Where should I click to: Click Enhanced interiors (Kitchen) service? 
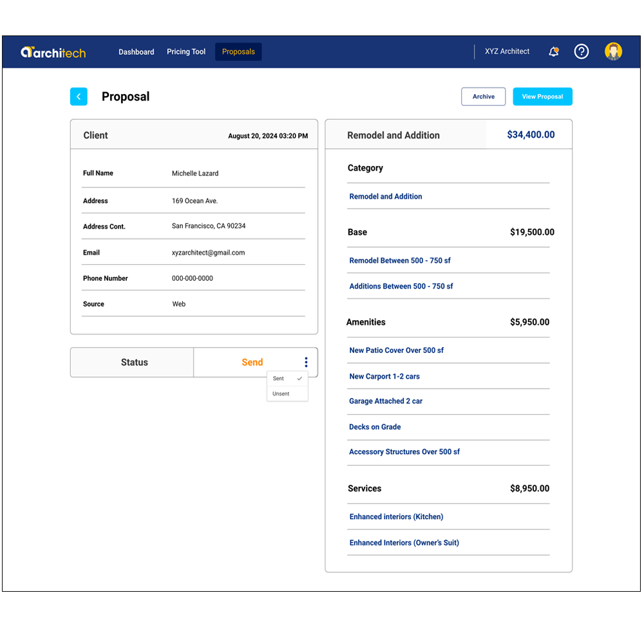pos(396,516)
